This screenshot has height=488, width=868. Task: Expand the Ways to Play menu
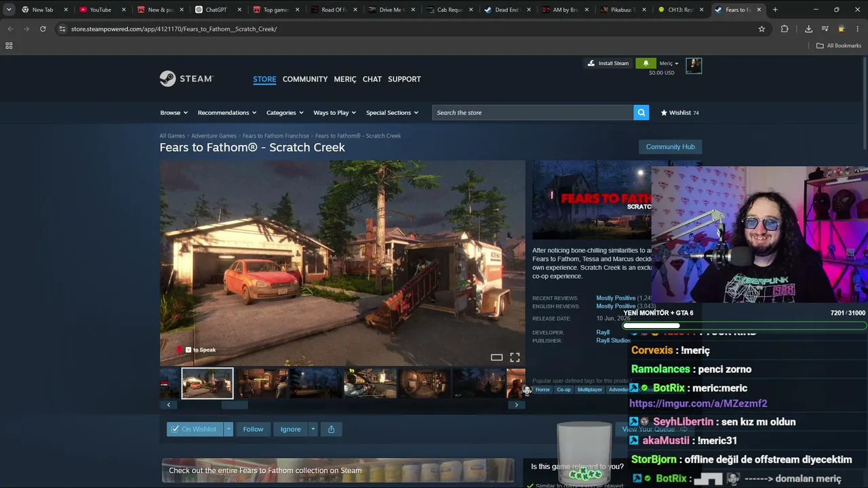[335, 113]
